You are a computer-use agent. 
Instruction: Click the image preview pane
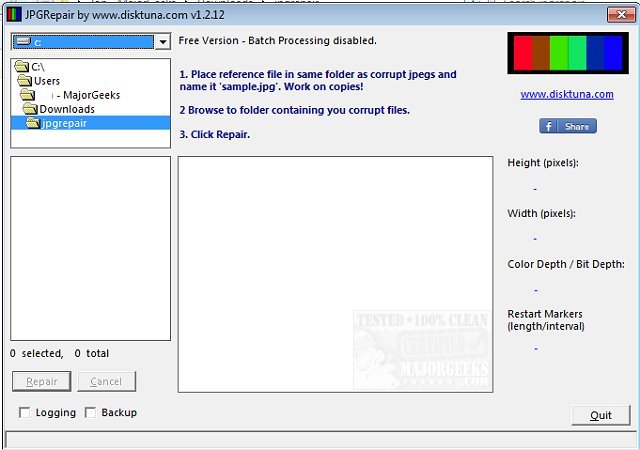point(336,274)
